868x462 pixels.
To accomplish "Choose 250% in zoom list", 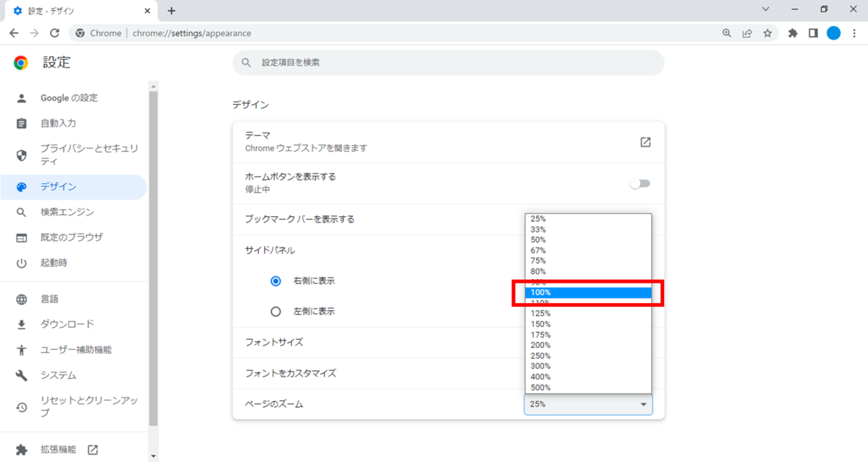I will tap(588, 356).
